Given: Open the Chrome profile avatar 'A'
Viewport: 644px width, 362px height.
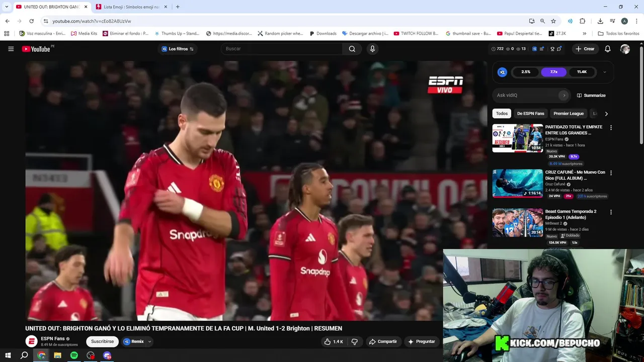Looking at the screenshot, I should [x=624, y=21].
